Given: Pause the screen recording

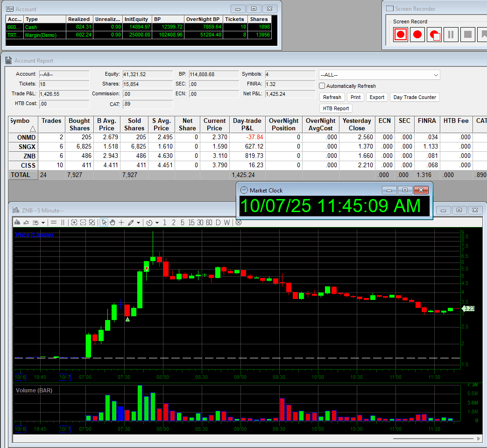Looking at the screenshot, I should click(x=451, y=34).
